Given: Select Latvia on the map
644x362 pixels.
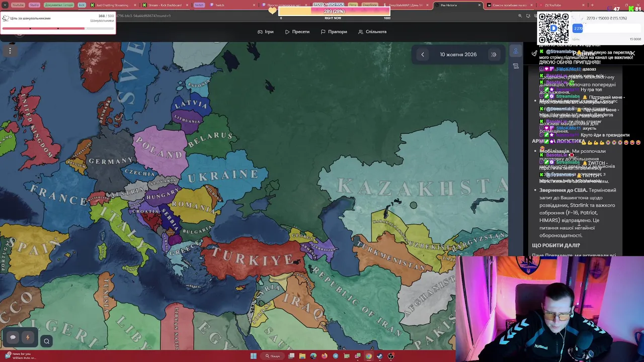Looking at the screenshot, I should (x=190, y=105).
